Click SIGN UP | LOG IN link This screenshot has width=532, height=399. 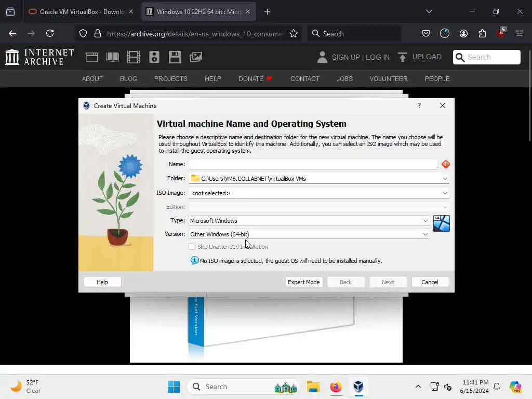(361, 57)
